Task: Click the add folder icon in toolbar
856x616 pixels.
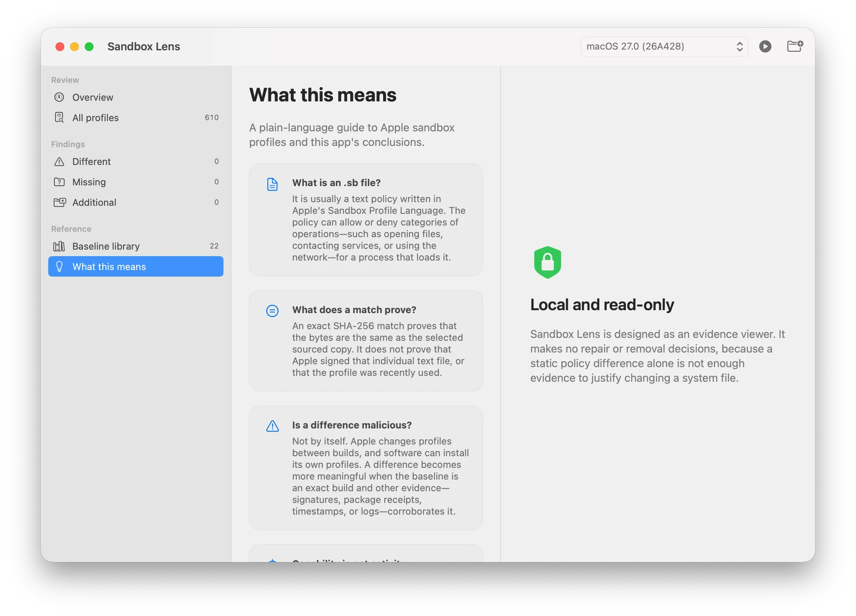Action: pos(795,46)
